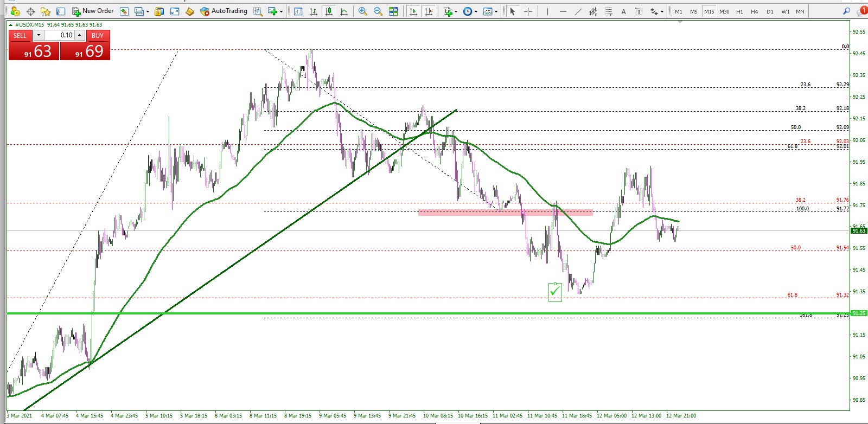
Task: Open the Strategy Tester magnifier icon
Action: (x=258, y=11)
